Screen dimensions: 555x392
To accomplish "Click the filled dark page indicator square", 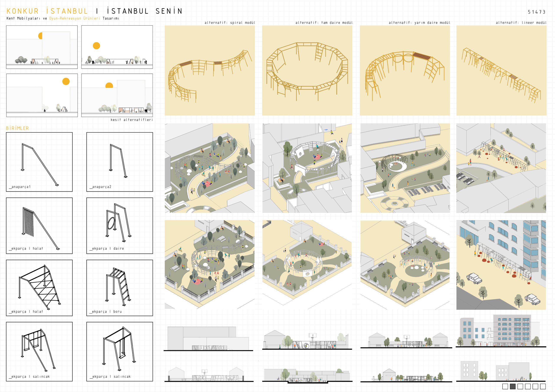I will pos(513,386).
